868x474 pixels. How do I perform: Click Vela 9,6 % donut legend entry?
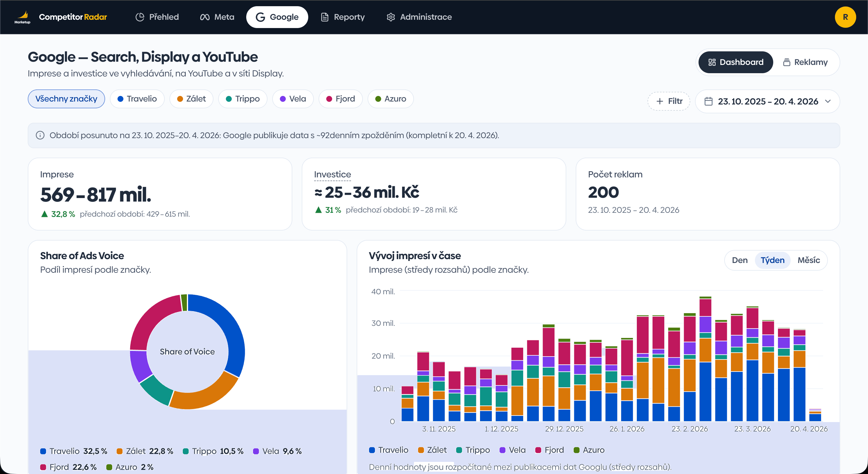pos(277,451)
